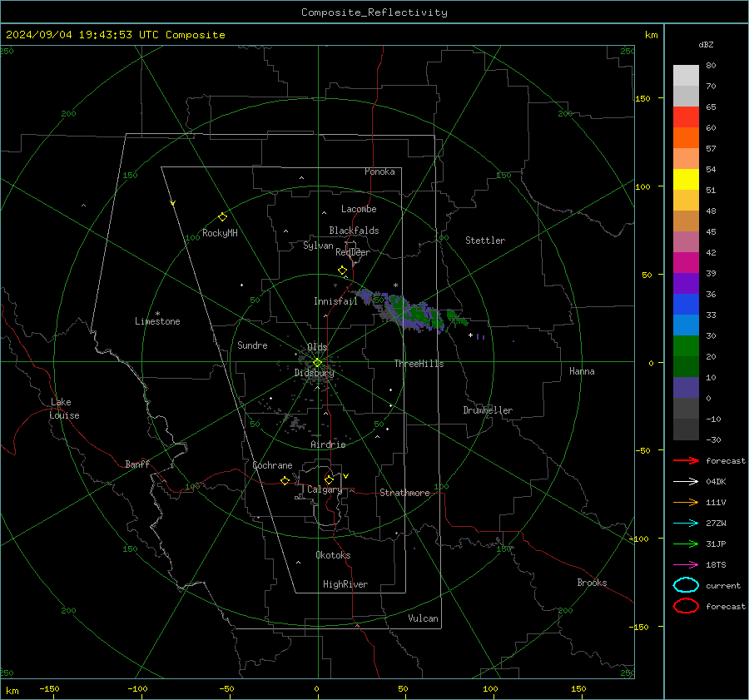Click the RedDeer city label
The width and height of the screenshot is (749, 700).
coord(353,252)
